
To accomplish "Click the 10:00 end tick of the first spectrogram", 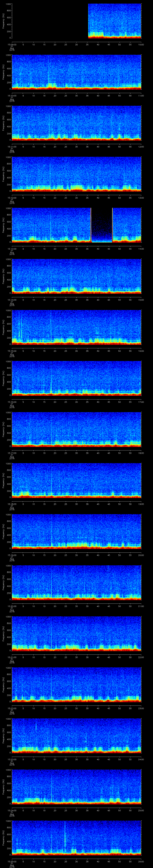I will 141,44.
